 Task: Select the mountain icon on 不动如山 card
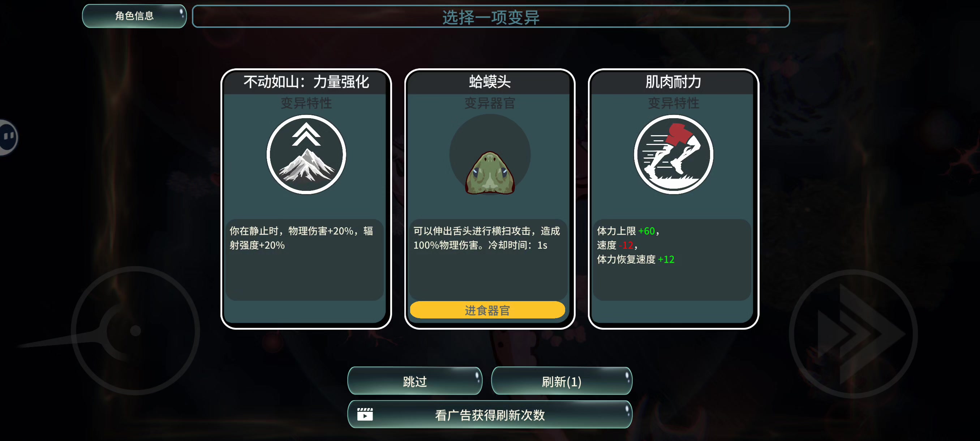click(x=306, y=154)
